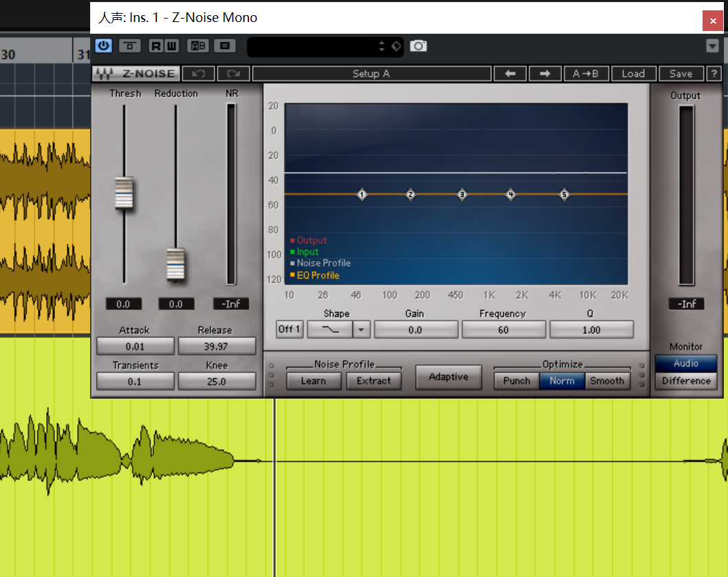This screenshot has height=577, width=728.
Task: Click the white noise profile line on graph
Action: 456,173
